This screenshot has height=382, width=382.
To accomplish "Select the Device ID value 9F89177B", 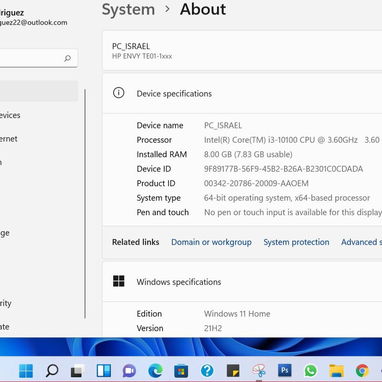I will pyautogui.click(x=283, y=169).
